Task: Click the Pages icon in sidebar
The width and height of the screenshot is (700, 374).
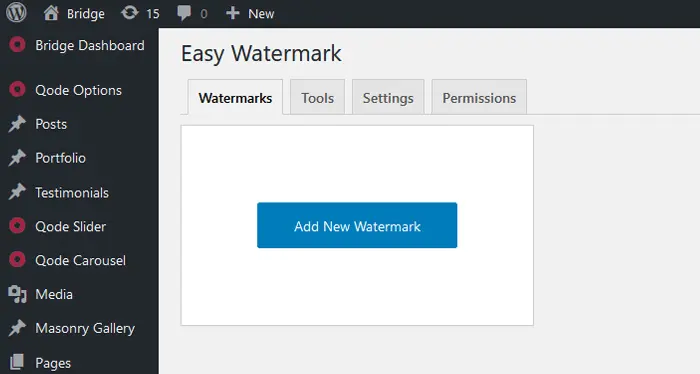Action: [x=17, y=362]
